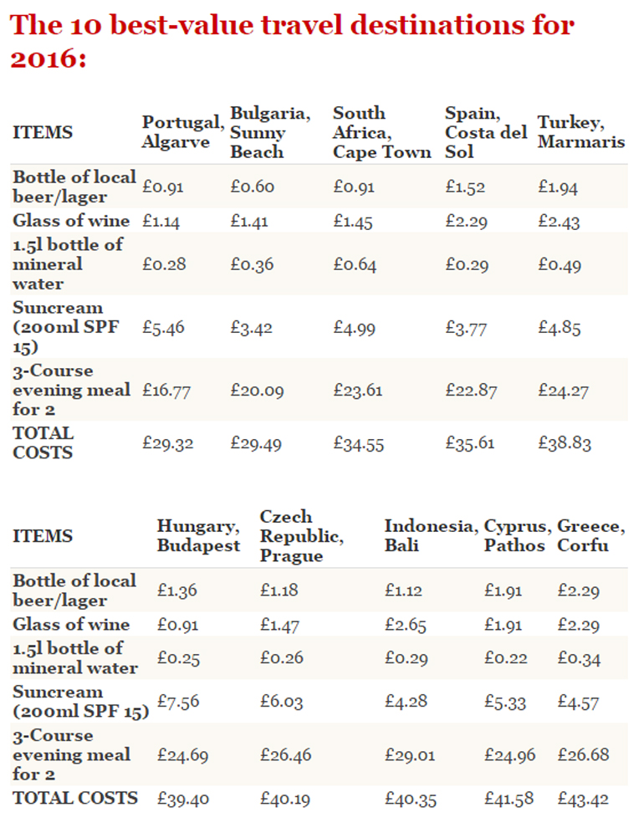Click the Spain, Costa del Sol header

(x=485, y=132)
